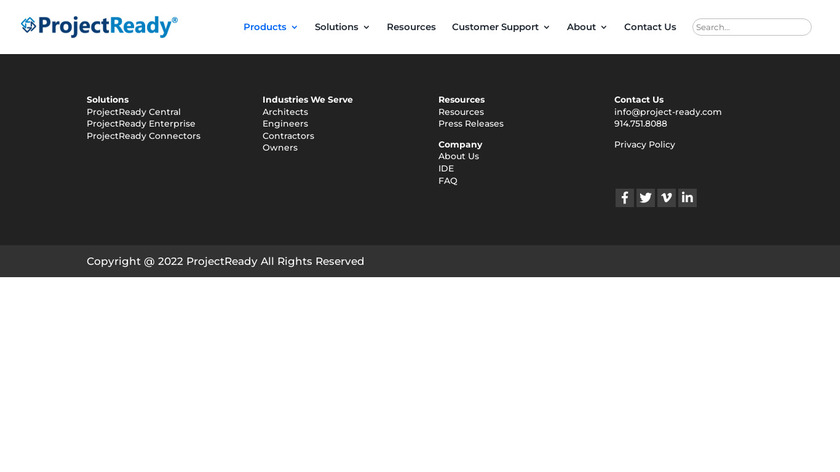This screenshot has width=840, height=472.
Task: Expand the About menu
Action: coord(586,27)
